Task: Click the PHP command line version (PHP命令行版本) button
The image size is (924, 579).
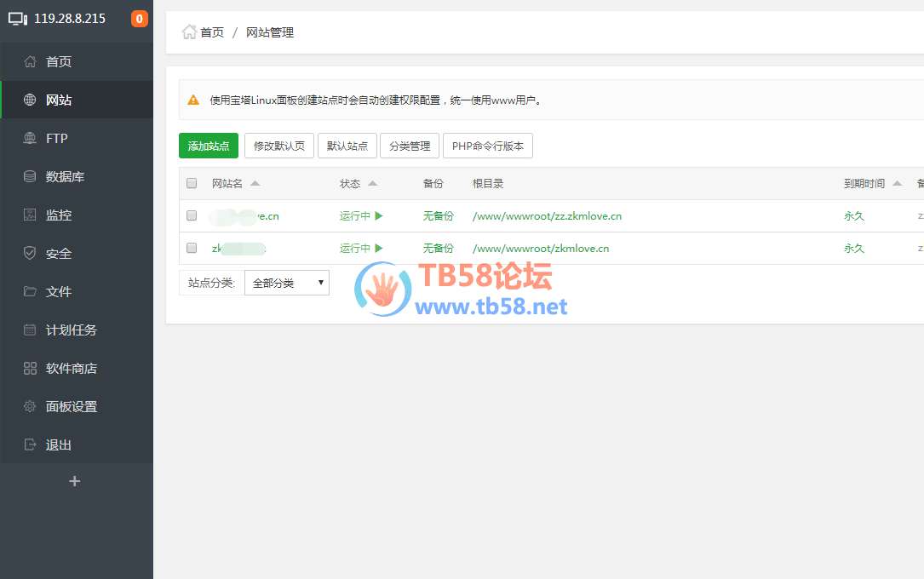Action: (x=488, y=146)
